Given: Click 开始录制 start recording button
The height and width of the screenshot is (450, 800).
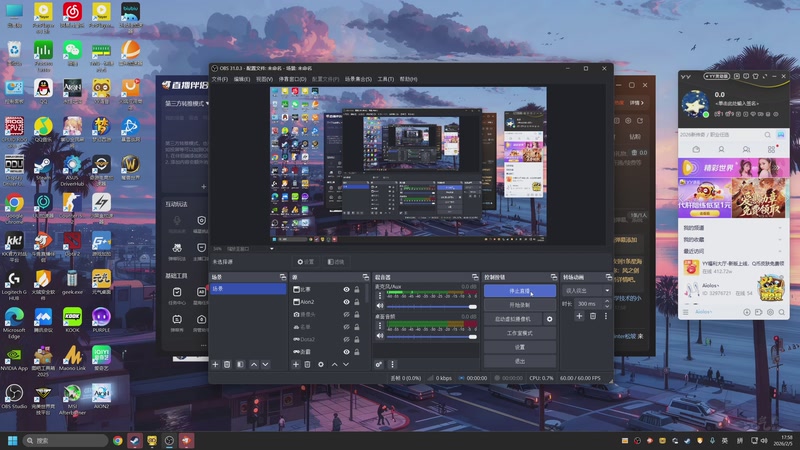Looking at the screenshot, I should 519,305.
